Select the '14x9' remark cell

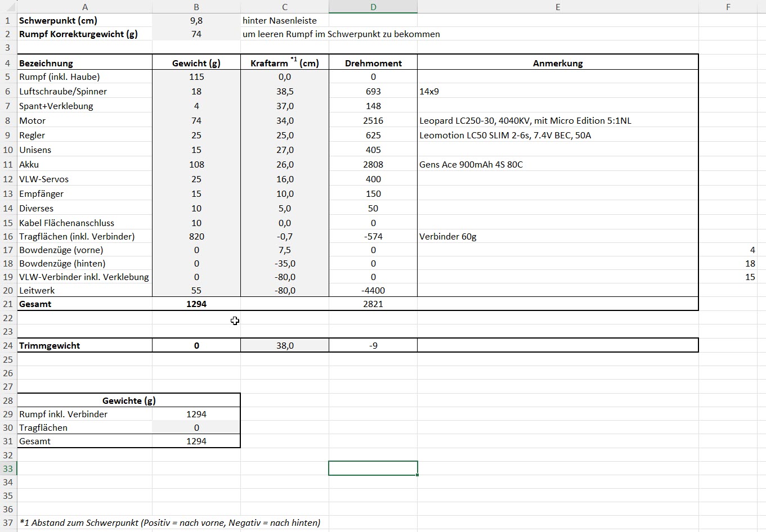point(558,91)
